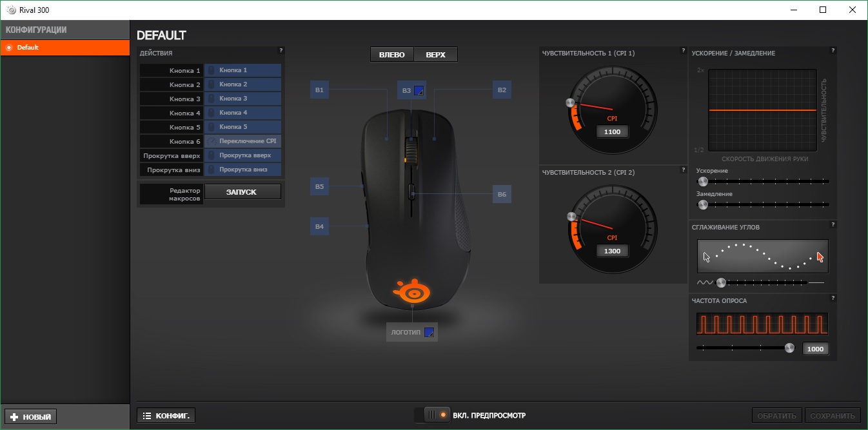Viewport: 868px width, 430px height.
Task: Open help for Чувствительность 1 panel
Action: tap(683, 50)
